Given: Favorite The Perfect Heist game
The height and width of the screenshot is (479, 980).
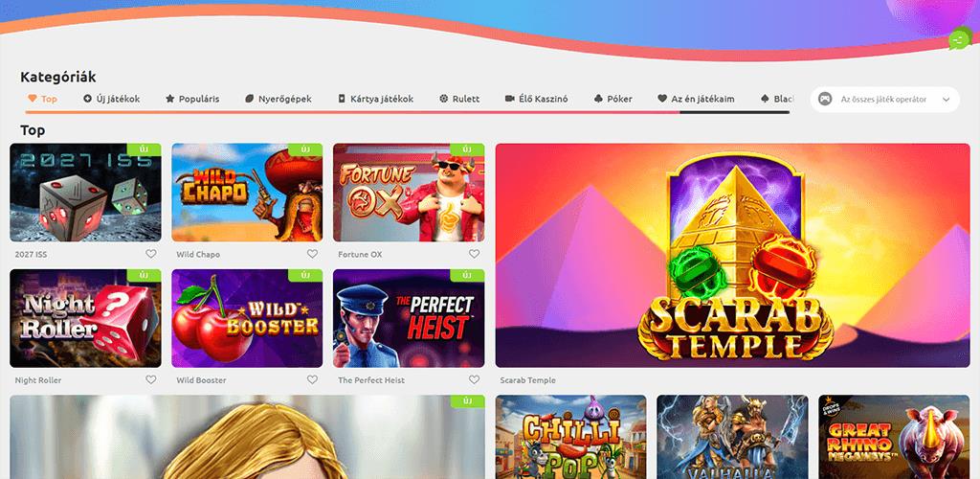Looking at the screenshot, I should 475,379.
